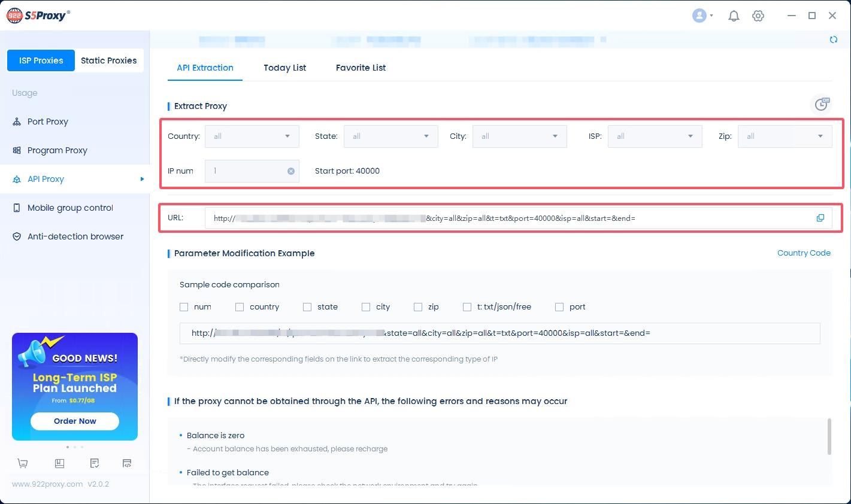
Task: Open the shopping cart page
Action: (x=22, y=463)
